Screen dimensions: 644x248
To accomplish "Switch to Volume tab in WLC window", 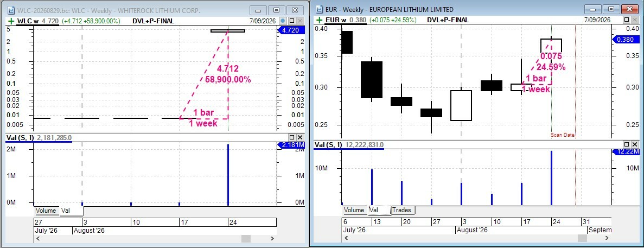I will click(46, 211).
